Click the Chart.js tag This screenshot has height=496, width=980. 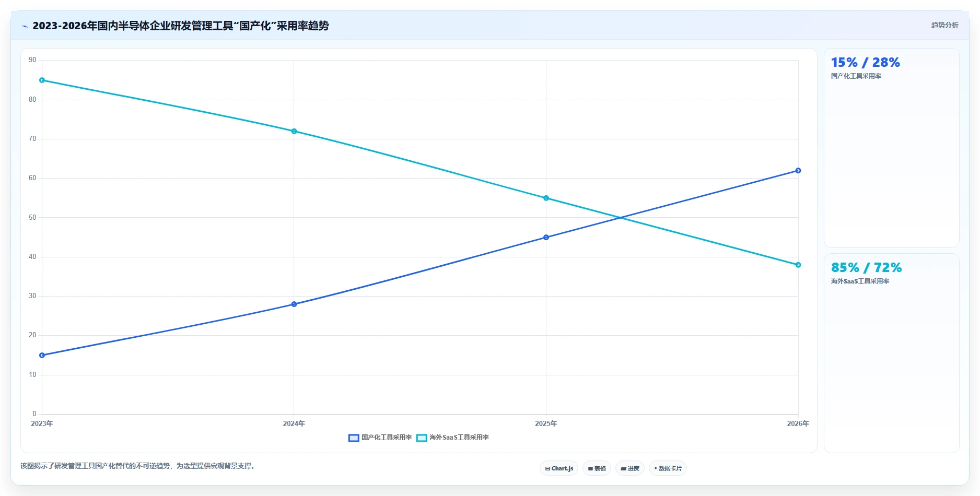(559, 468)
